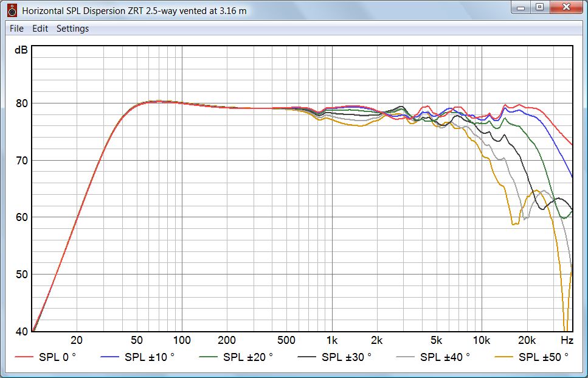Open the Edit menu
The height and width of the screenshot is (378, 588).
(x=40, y=29)
